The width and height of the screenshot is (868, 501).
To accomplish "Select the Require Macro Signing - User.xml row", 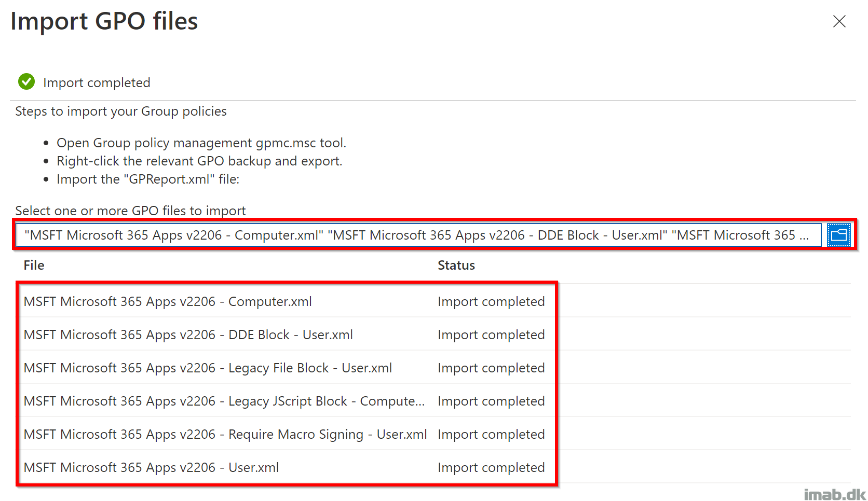I will 435,434.
